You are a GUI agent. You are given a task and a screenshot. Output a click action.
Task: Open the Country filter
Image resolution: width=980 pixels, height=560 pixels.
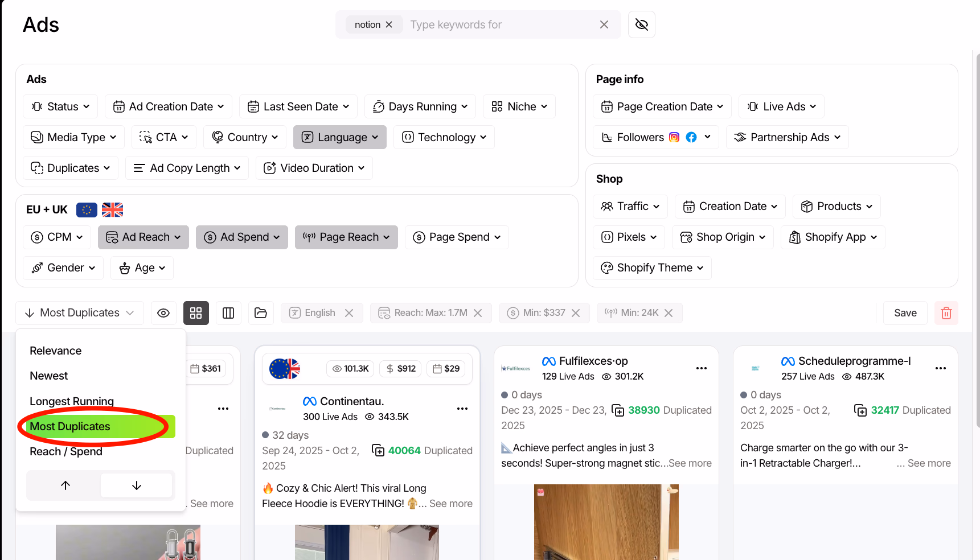[x=245, y=137]
